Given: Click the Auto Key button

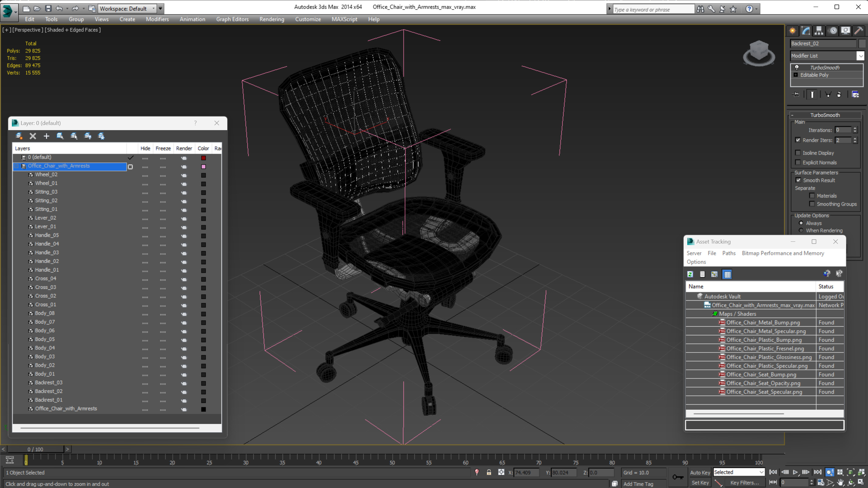Looking at the screenshot, I should click(700, 472).
